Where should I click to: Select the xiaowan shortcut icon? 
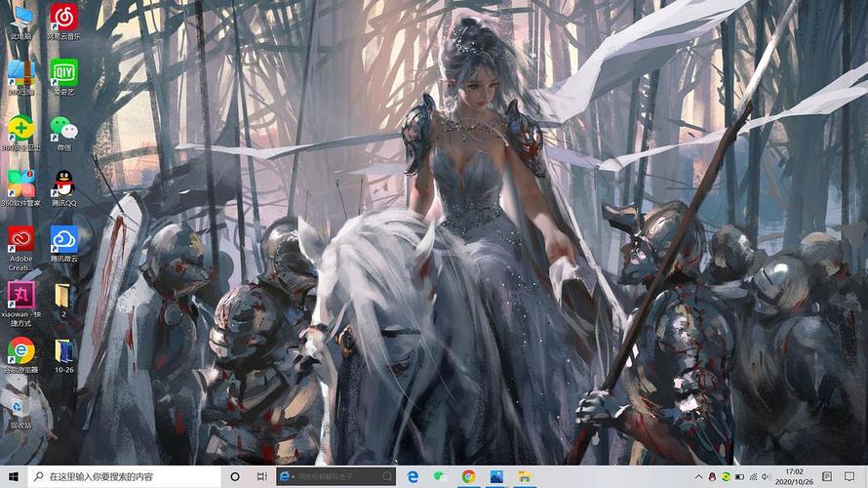coord(20,295)
